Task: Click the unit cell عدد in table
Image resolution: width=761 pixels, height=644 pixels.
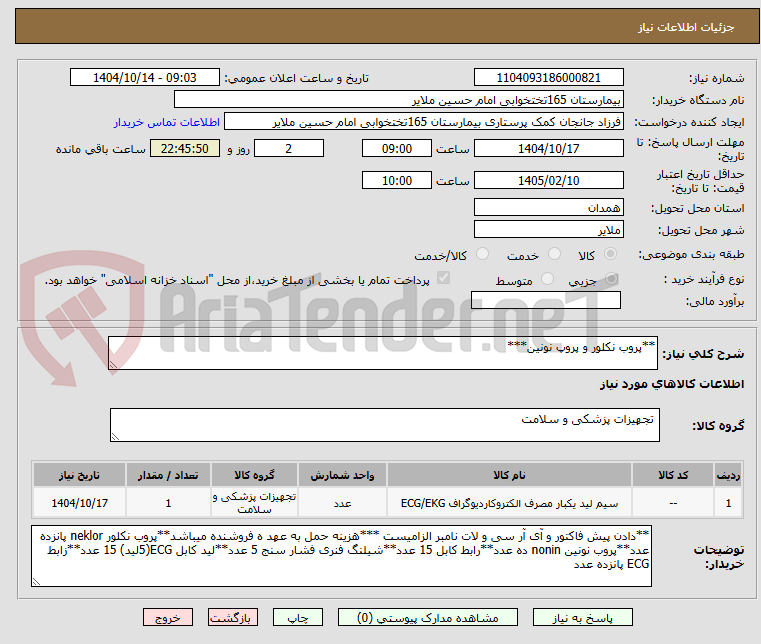Action: click(342, 503)
